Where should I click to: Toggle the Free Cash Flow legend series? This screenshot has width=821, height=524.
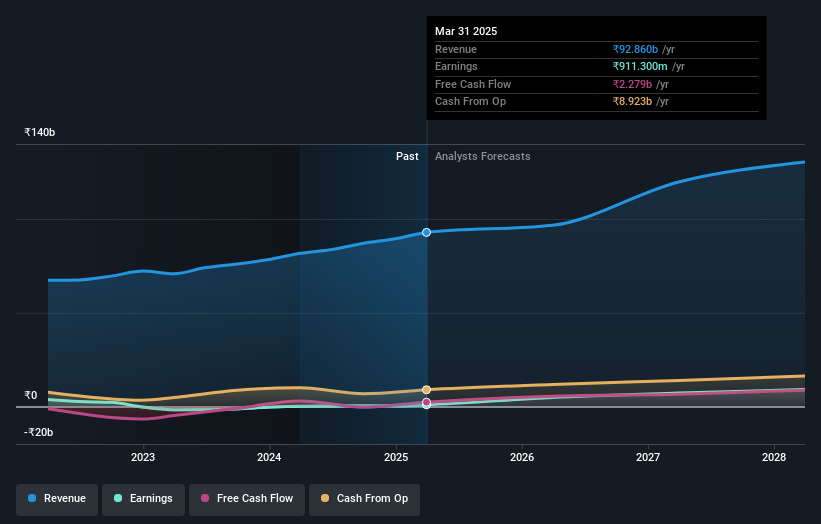(x=247, y=498)
